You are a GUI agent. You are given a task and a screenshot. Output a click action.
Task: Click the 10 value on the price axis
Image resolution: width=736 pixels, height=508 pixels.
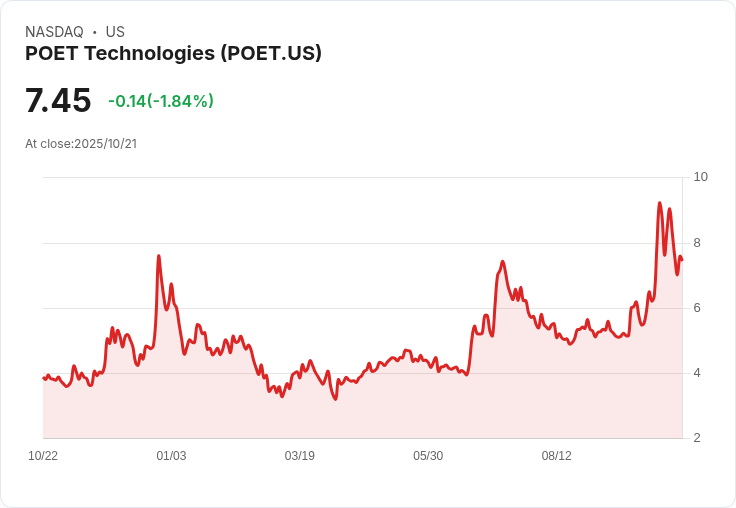click(x=700, y=177)
